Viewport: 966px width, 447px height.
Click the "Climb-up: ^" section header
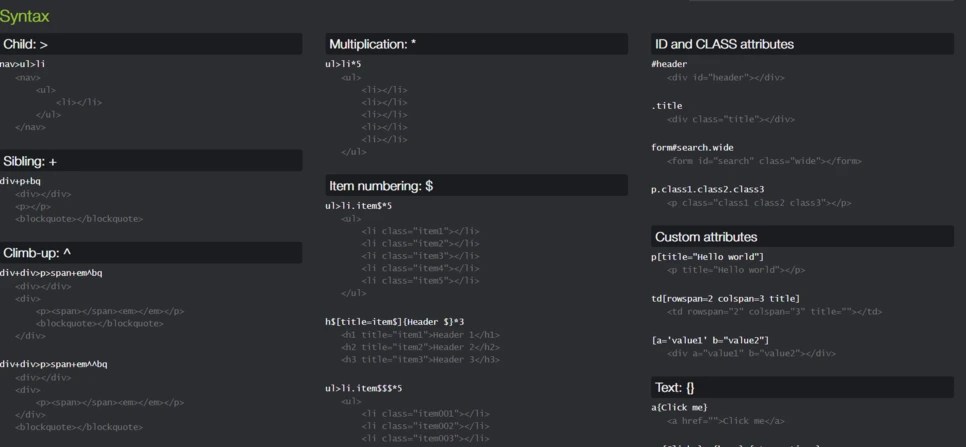pos(37,253)
